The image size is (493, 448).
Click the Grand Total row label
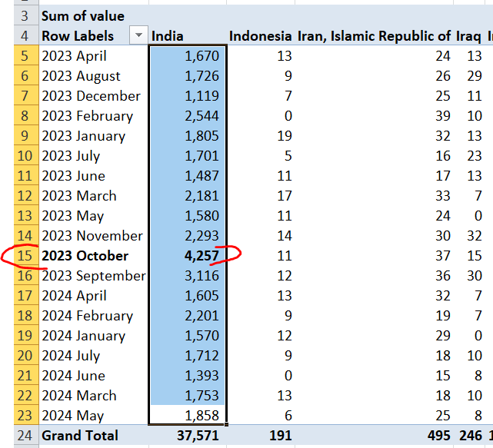(80, 436)
